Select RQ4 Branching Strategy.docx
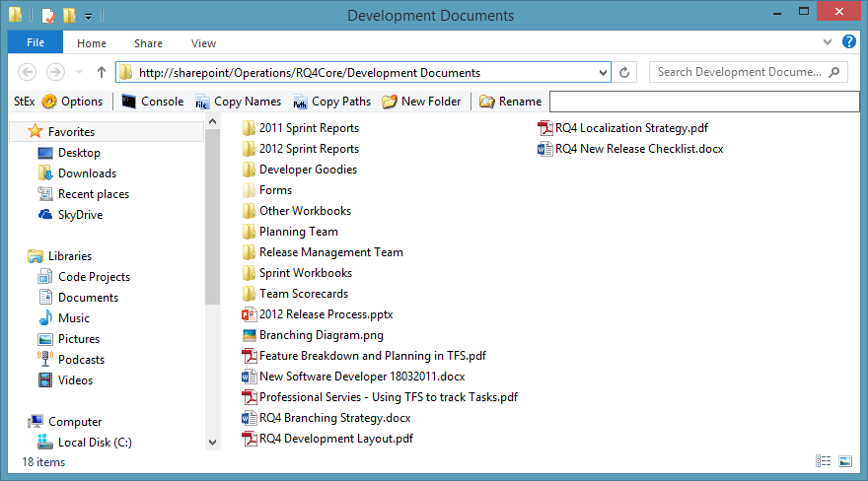Screen dimensions: 868x481 point(326,418)
